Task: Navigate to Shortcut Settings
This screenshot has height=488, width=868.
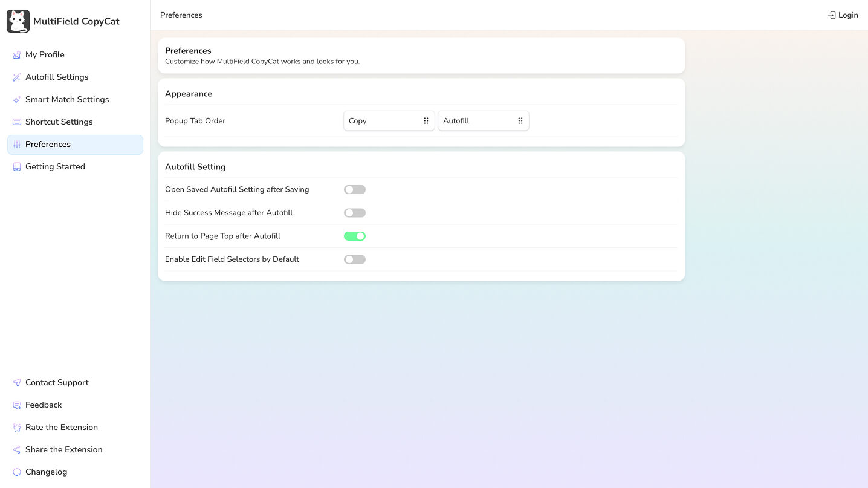Action: [75, 122]
